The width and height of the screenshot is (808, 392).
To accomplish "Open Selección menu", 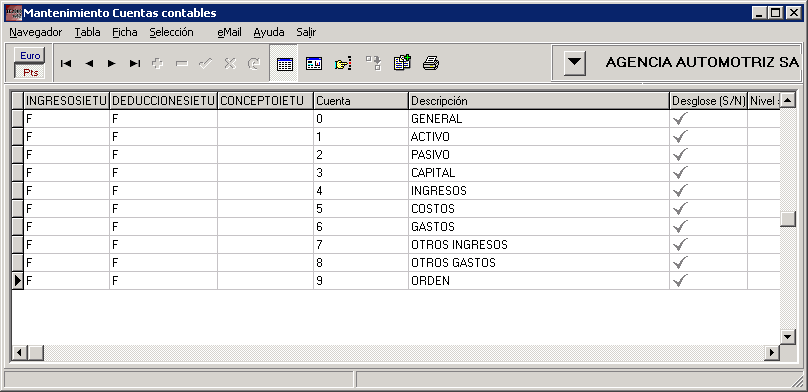I will (x=172, y=32).
